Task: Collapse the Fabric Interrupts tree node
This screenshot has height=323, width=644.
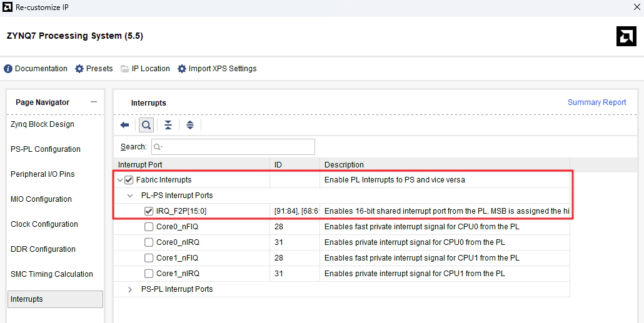Action: click(x=120, y=180)
